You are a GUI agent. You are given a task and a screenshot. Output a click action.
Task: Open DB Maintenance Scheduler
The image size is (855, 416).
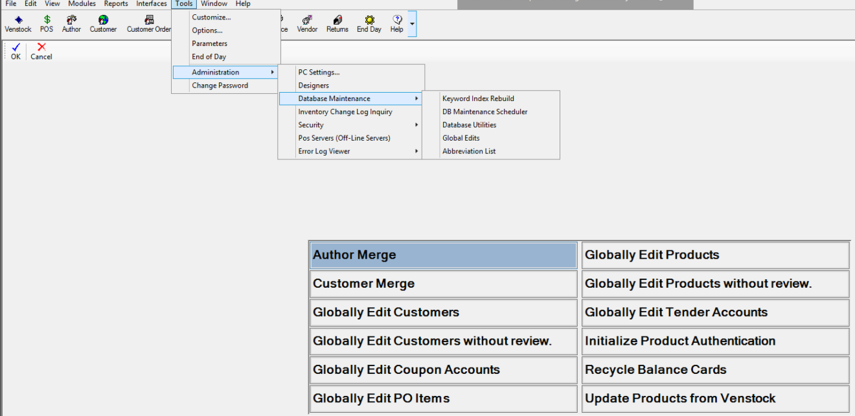coord(491,112)
